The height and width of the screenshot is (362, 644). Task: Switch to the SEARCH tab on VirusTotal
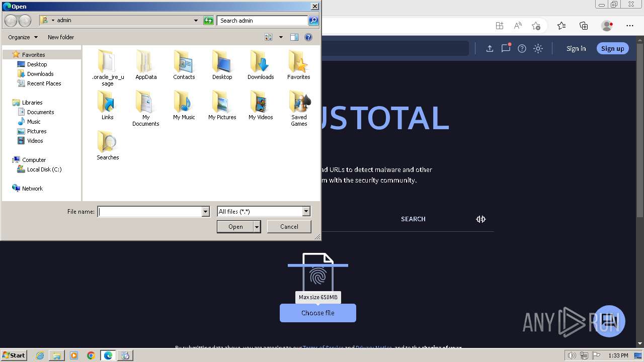tap(413, 219)
